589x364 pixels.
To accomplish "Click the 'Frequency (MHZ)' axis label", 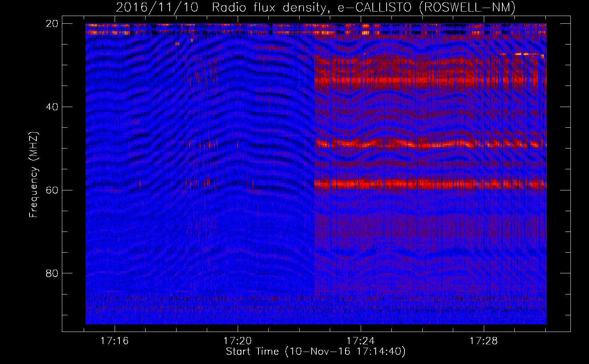I will click(x=33, y=175).
